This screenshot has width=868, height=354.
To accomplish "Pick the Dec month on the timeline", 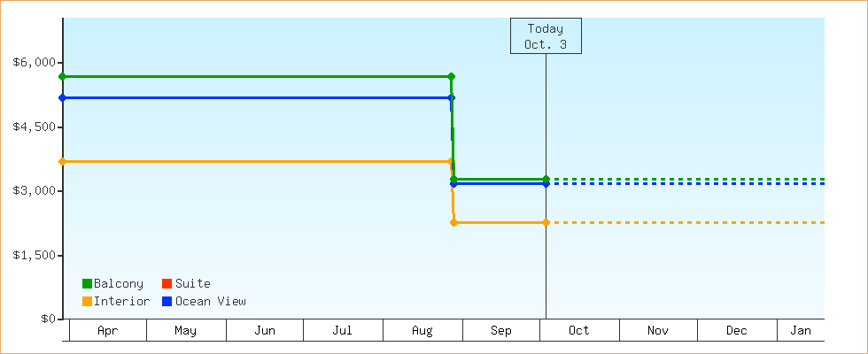I will click(x=736, y=331).
